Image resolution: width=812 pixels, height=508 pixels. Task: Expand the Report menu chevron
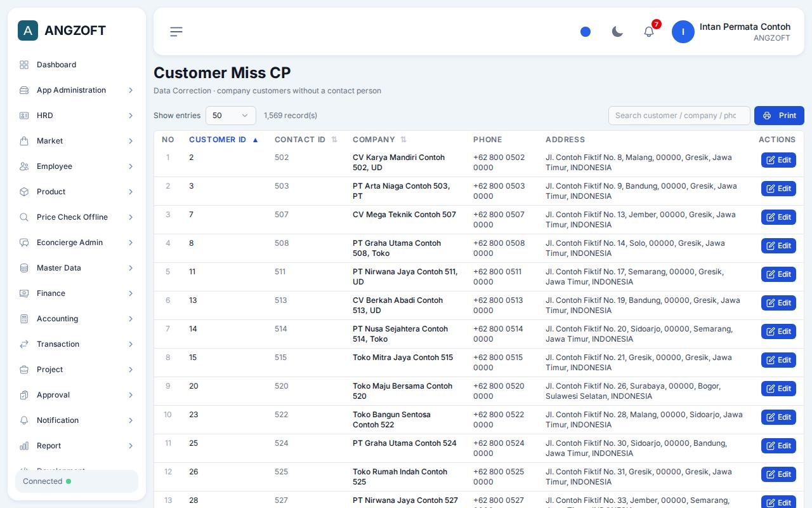point(131,446)
